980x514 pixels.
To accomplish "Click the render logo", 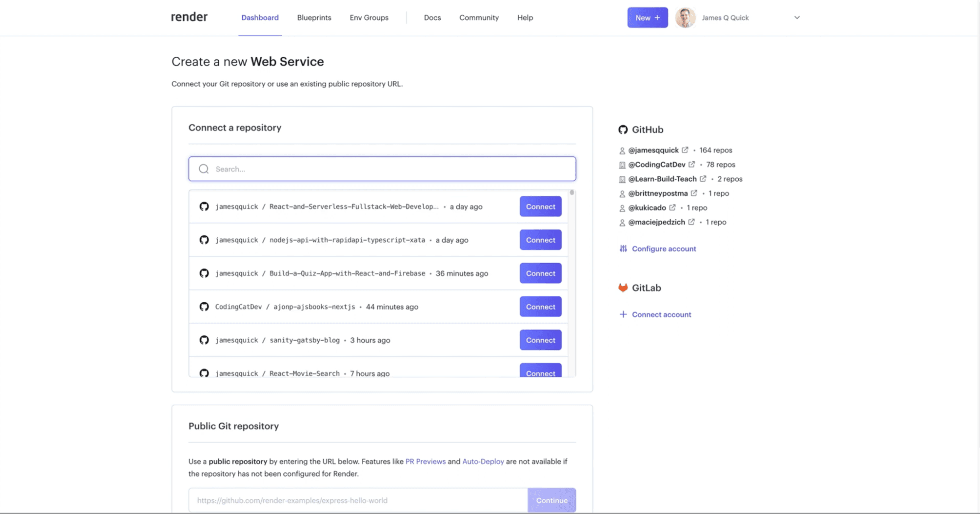I will click(189, 17).
